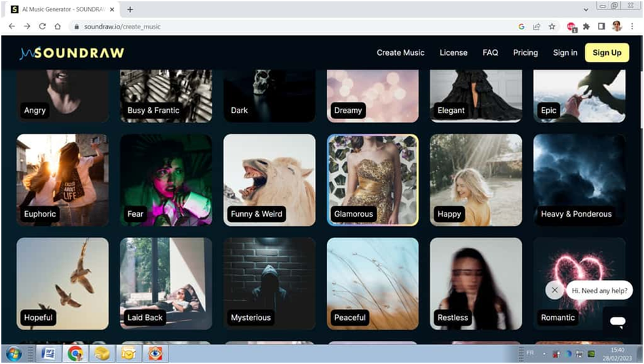Choose the Dreamy mood card

tap(373, 96)
